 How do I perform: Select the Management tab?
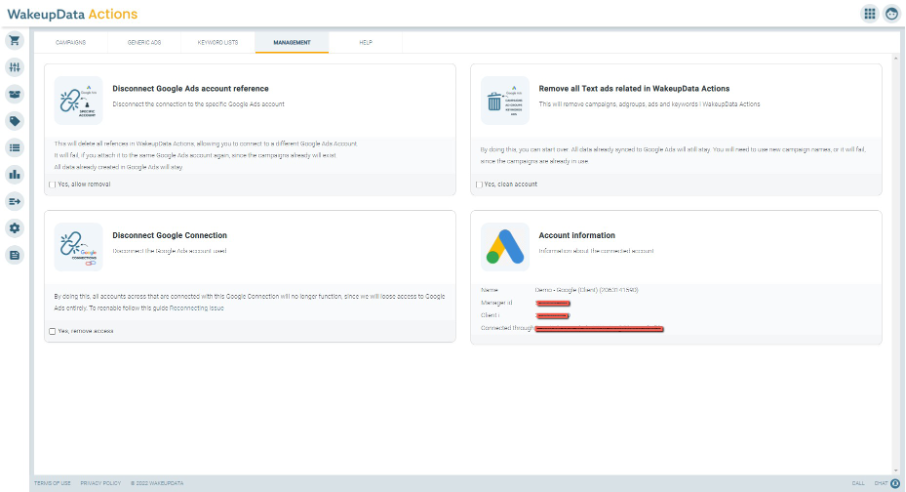292,43
